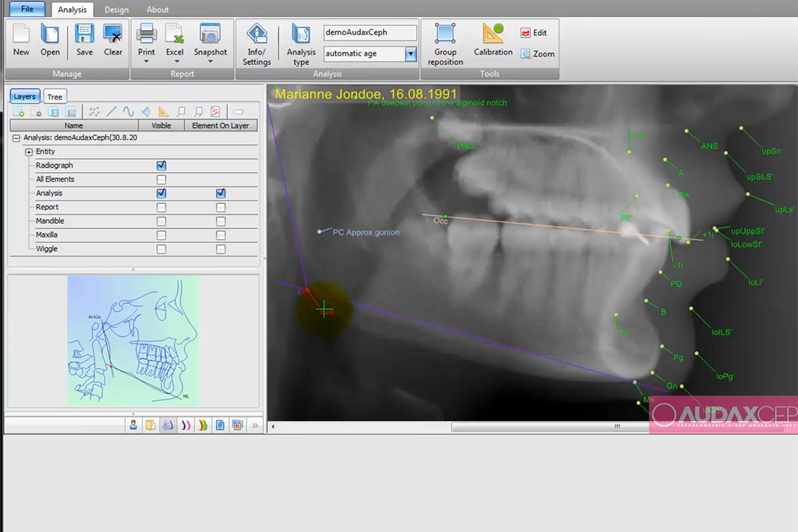Select the sine curve tool icon
798x532 pixels.
pyautogui.click(x=129, y=112)
